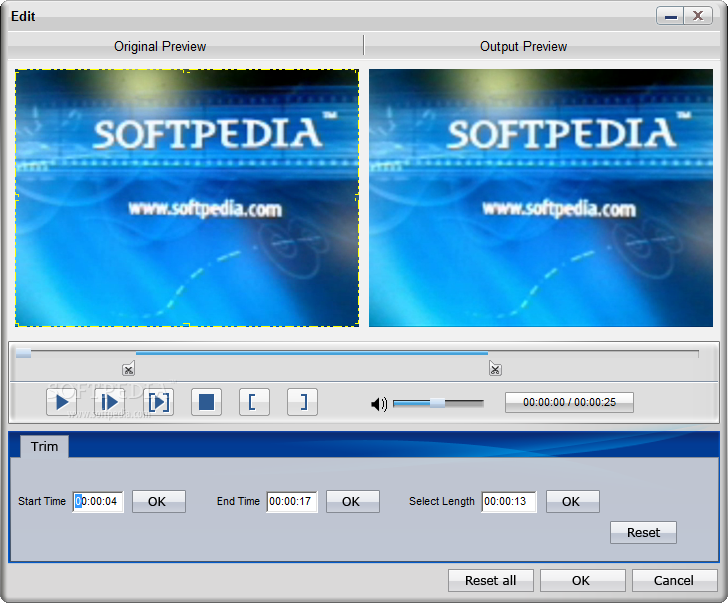Play the video preview
This screenshot has height=603, width=728.
pyautogui.click(x=62, y=402)
